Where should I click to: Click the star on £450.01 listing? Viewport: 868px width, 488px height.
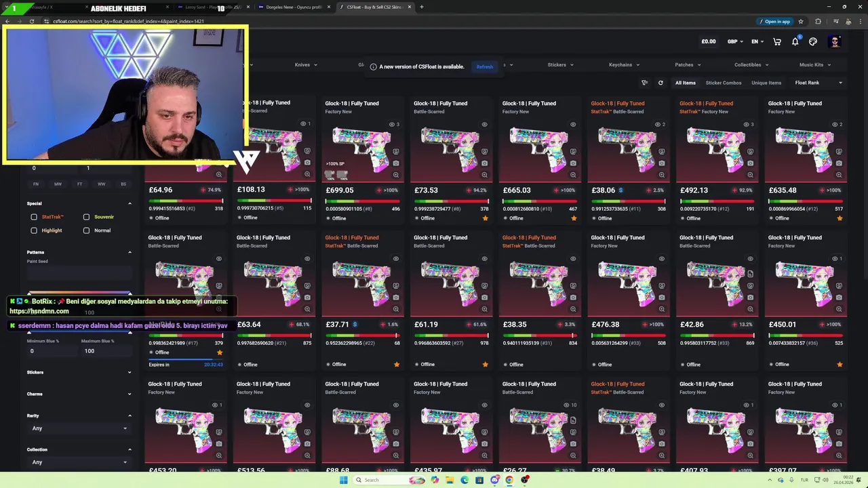click(840, 364)
